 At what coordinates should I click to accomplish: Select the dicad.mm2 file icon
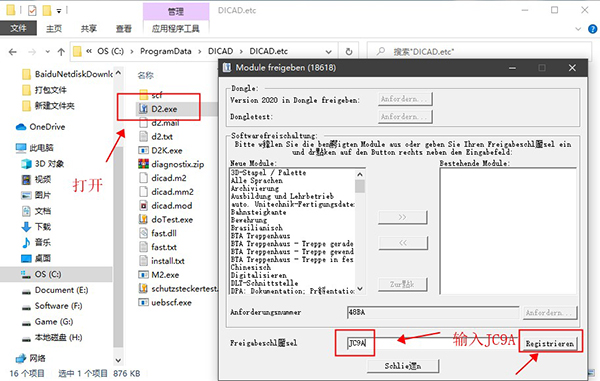tap(143, 192)
